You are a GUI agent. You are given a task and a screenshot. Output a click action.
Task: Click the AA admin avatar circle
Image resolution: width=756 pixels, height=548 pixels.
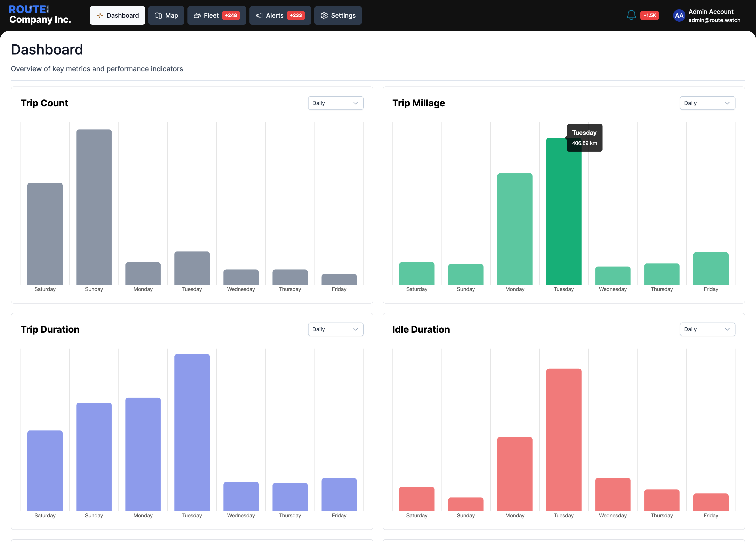point(679,15)
